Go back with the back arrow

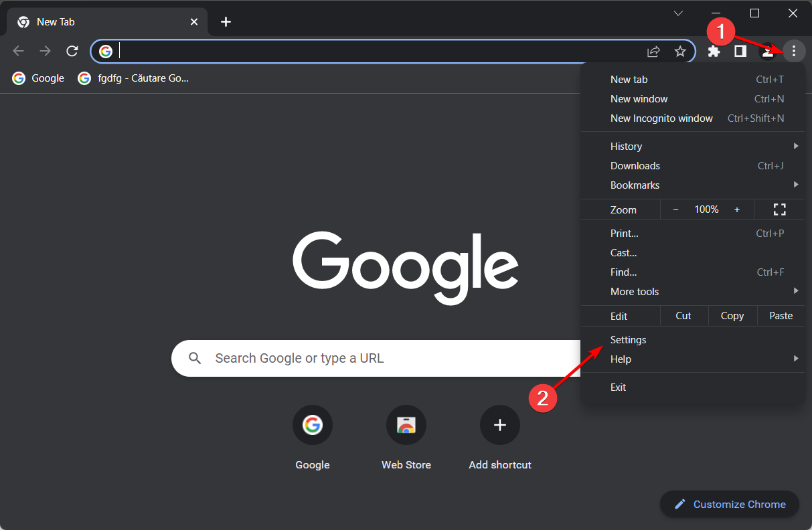19,51
